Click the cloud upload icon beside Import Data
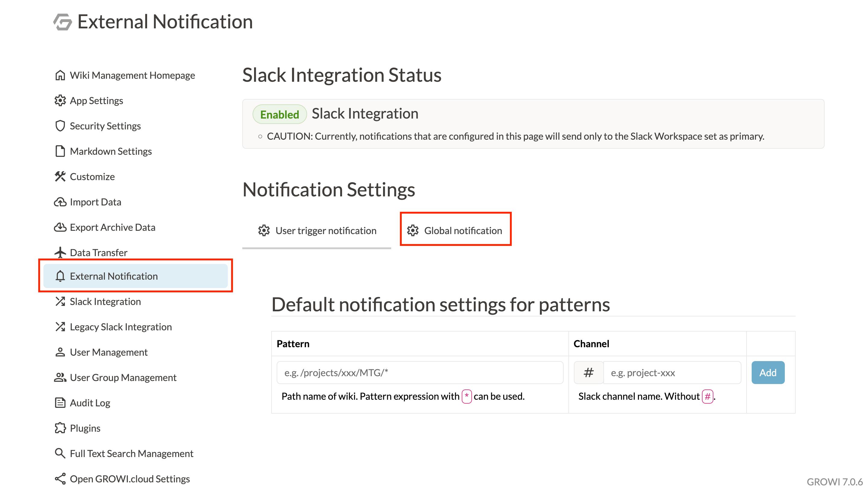The height and width of the screenshot is (489, 868). [60, 202]
